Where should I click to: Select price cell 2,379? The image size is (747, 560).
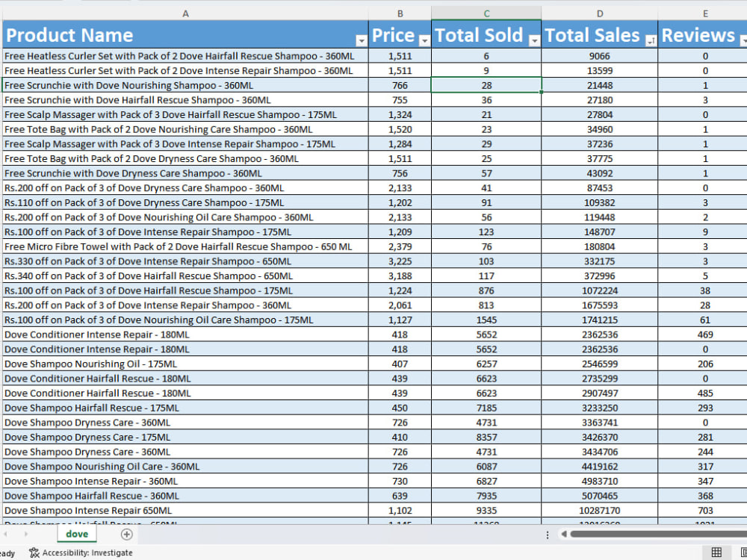400,246
